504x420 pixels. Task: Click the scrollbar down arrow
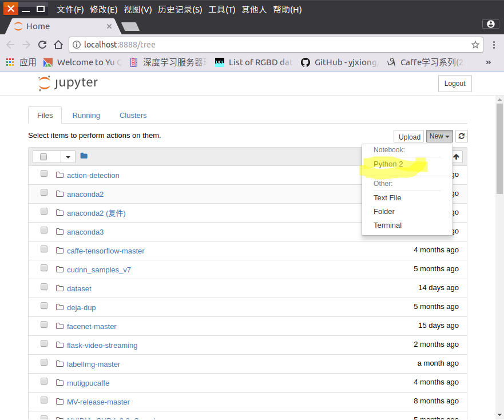pyautogui.click(x=499, y=415)
